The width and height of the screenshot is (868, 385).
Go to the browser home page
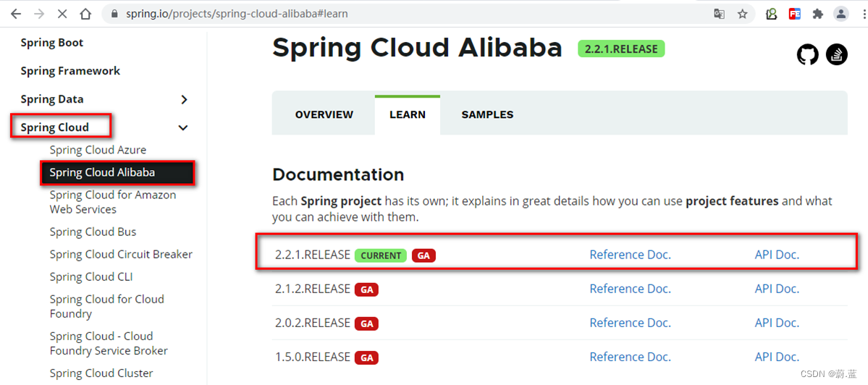tap(85, 14)
